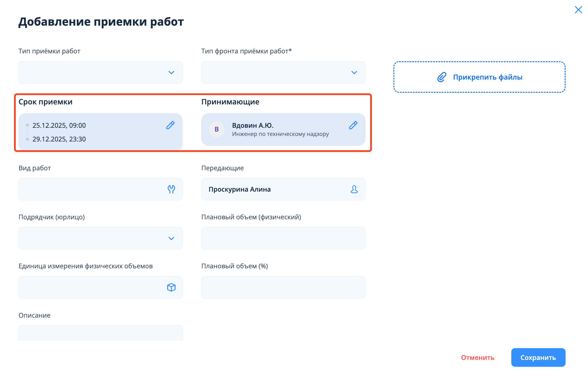Click the cube icon in the units field
The image size is (588, 378).
[x=171, y=287]
